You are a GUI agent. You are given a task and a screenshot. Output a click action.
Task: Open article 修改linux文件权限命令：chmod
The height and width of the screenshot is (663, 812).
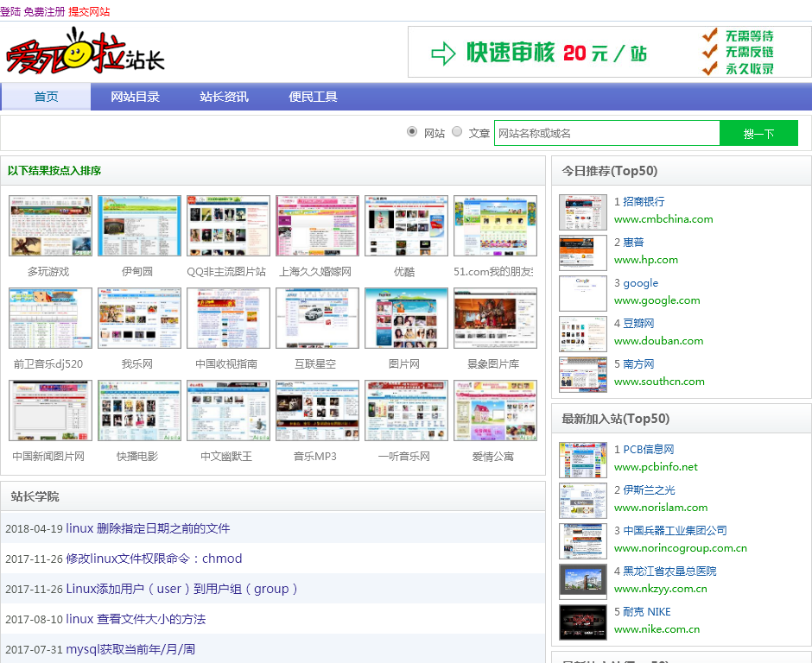coord(154,558)
